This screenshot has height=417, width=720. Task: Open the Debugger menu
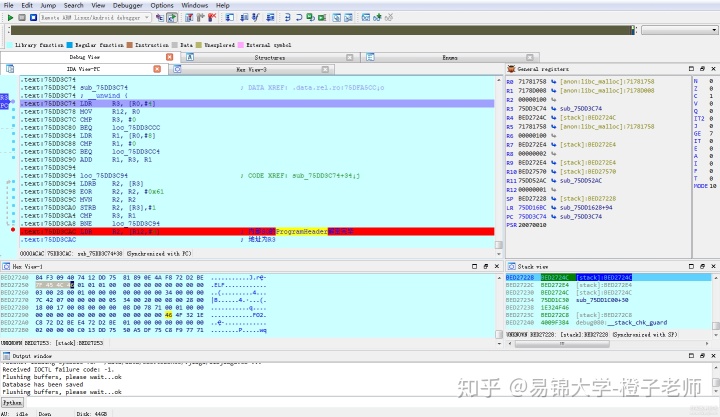127,5
